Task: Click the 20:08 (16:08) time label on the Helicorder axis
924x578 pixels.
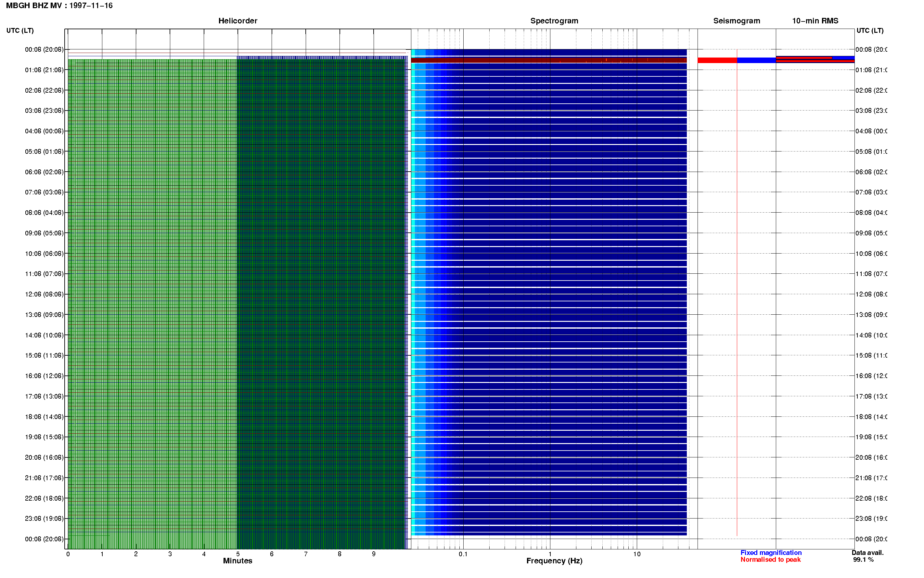Action: [x=44, y=458]
